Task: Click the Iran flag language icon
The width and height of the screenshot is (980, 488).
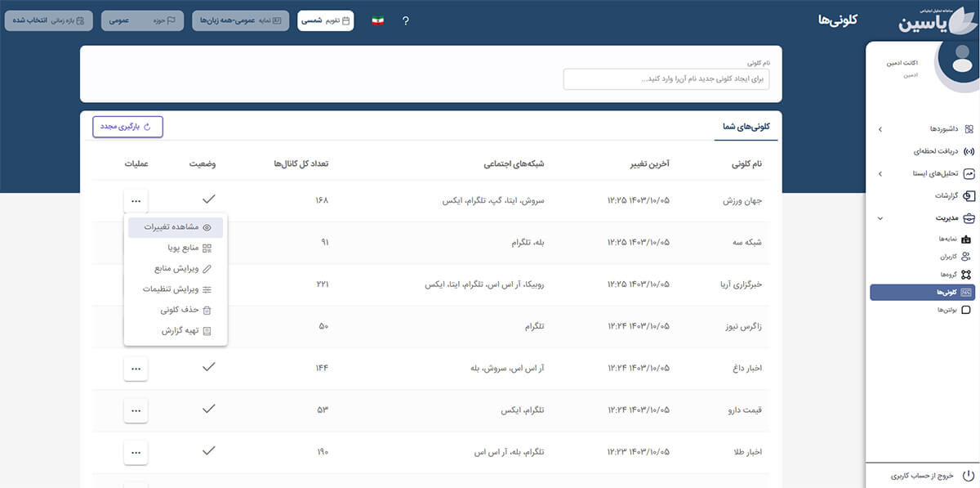Action: 377,20
